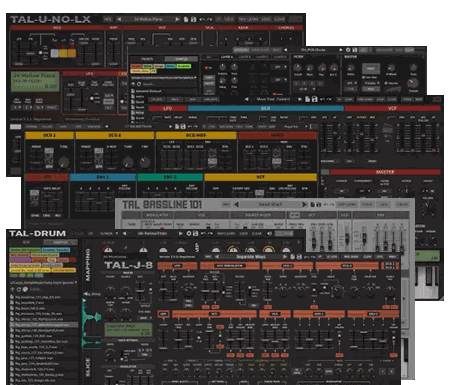Click the save preset icon in TAL-U-NO-LX

point(194,19)
